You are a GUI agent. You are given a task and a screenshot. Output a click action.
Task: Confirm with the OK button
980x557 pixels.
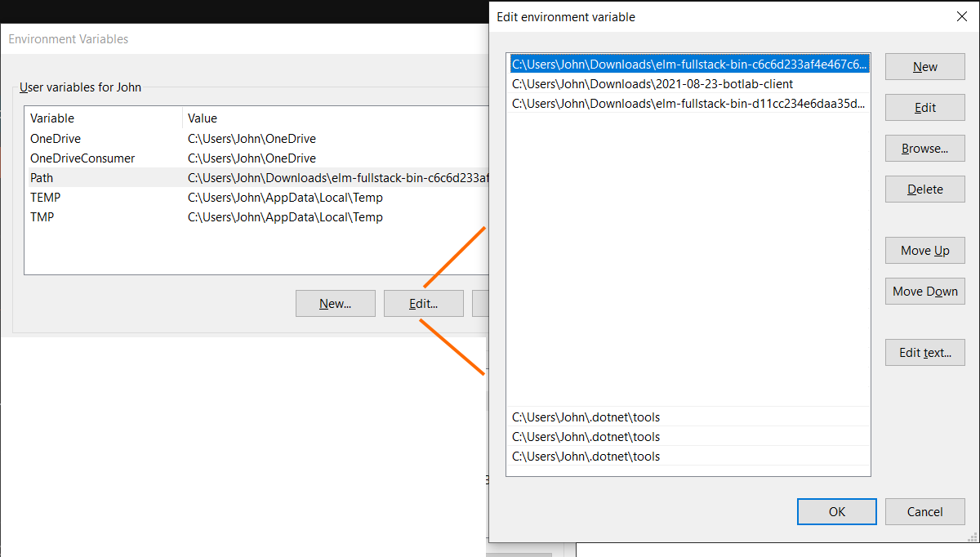click(836, 512)
